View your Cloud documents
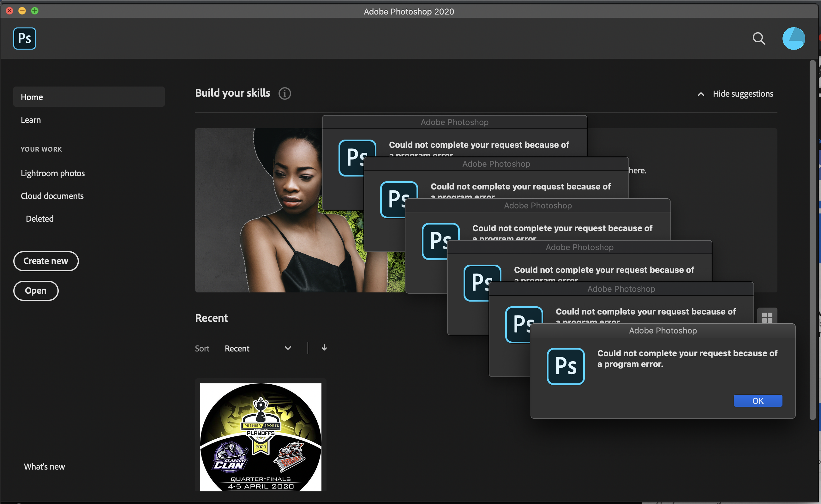821x504 pixels. 52,196
